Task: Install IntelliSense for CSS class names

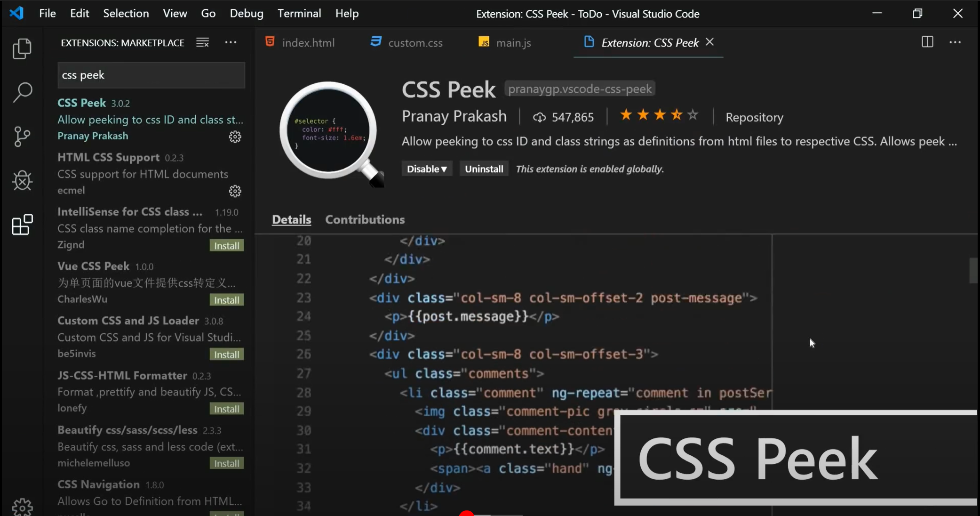Action: (226, 246)
